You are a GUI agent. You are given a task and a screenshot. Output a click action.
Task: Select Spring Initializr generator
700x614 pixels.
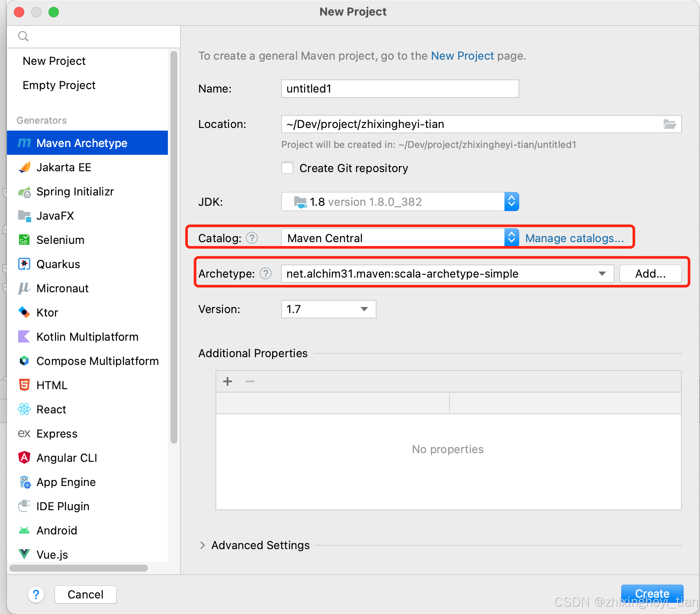(87, 192)
